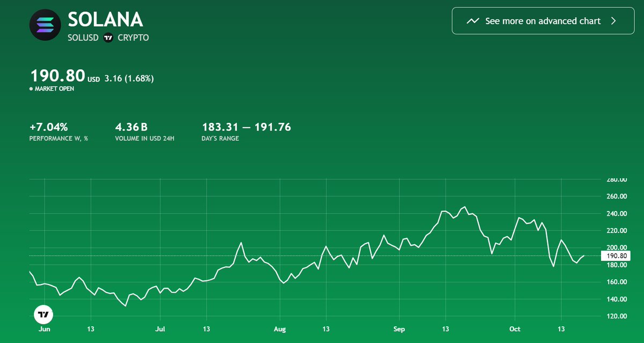Click the VOLUME IN USD 24H label

coord(145,138)
